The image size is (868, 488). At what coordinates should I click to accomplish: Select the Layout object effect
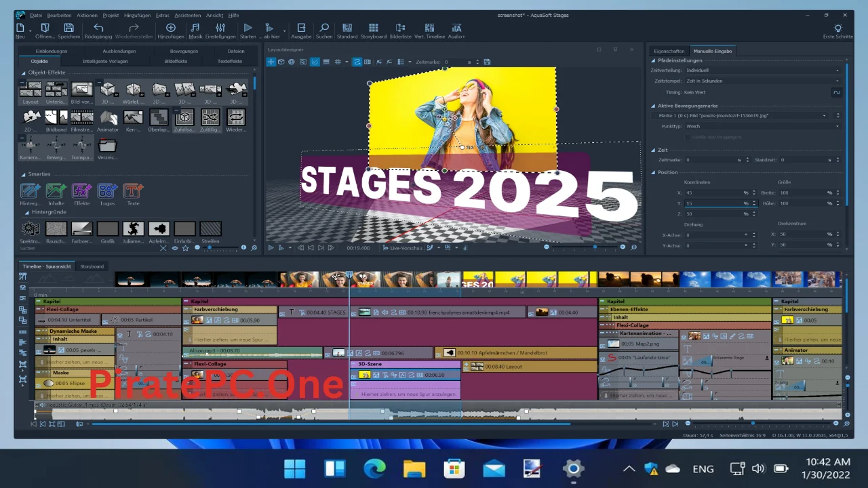[31, 93]
